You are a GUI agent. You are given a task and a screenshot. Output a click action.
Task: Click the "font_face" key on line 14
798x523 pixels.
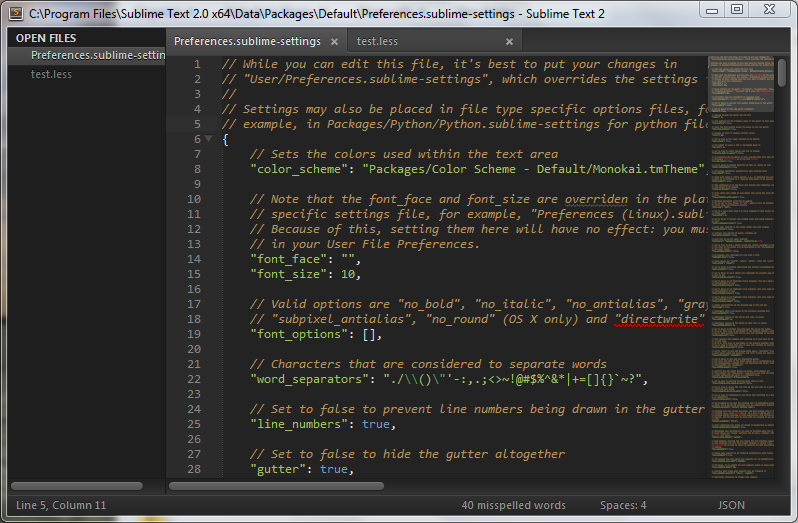pyautogui.click(x=289, y=259)
